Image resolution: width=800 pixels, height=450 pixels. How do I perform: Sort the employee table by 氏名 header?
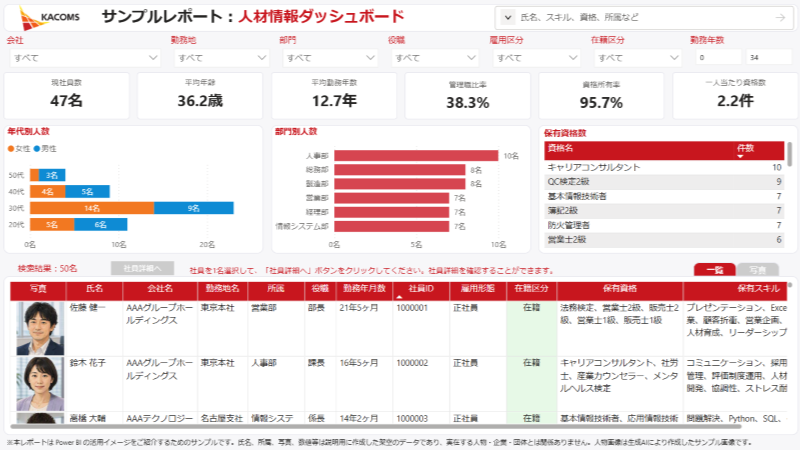(94, 289)
